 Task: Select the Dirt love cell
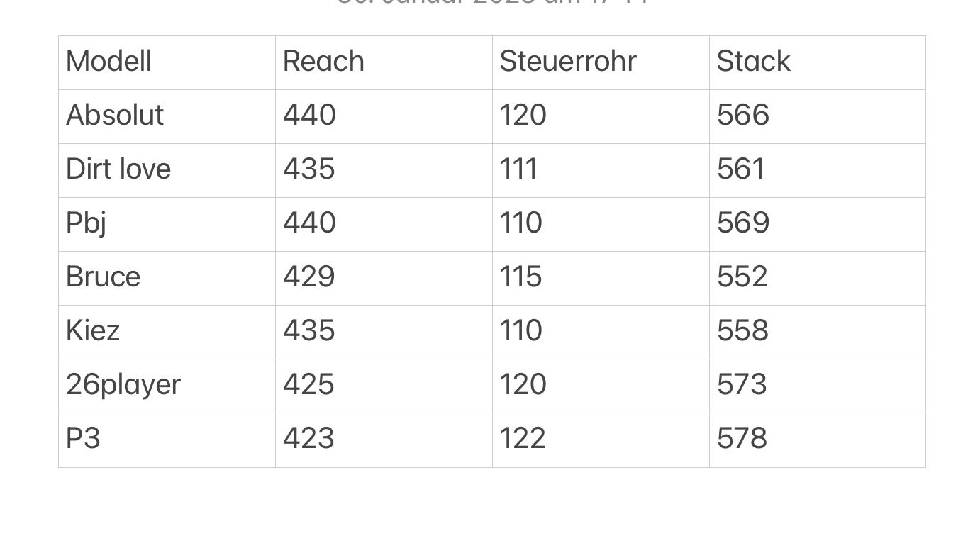coord(118,169)
